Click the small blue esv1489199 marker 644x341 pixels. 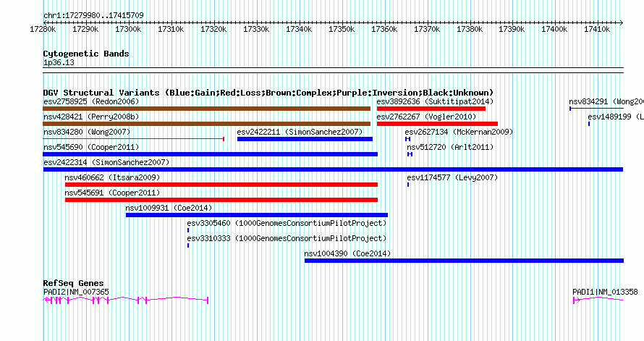point(589,124)
